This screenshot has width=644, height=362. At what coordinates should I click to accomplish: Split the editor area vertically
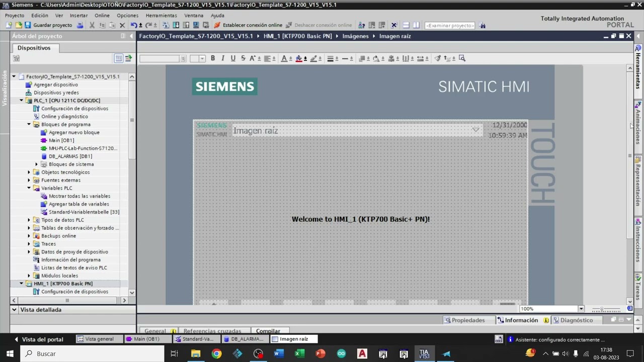417,25
